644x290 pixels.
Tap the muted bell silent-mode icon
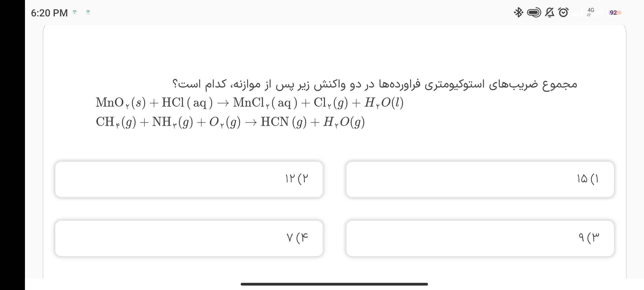click(x=550, y=13)
